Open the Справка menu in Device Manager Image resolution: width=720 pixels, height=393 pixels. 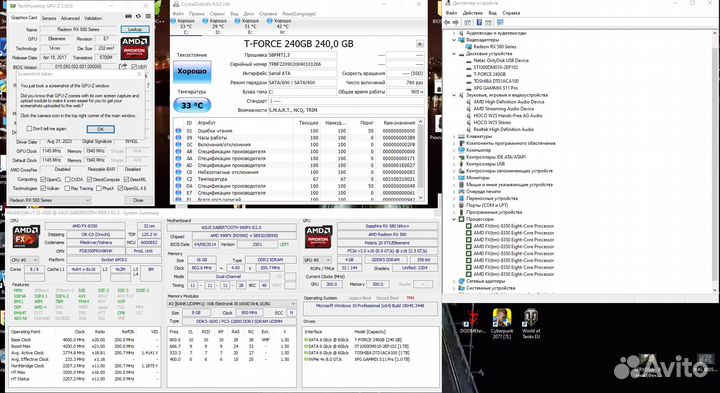click(511, 13)
